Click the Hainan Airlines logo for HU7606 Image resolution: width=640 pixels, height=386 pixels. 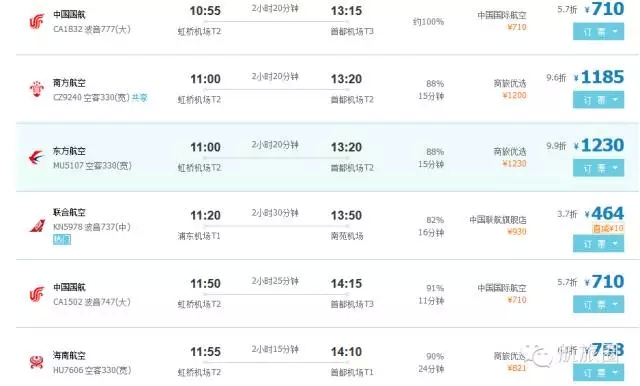(37, 362)
